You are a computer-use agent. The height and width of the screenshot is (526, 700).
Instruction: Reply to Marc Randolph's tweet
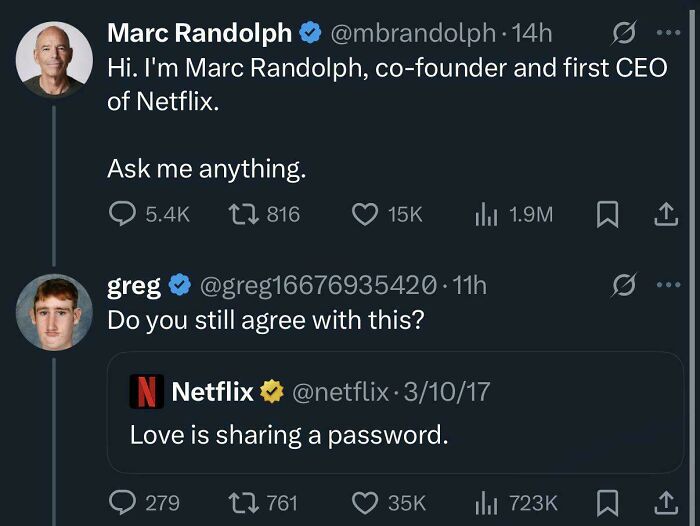click(121, 214)
